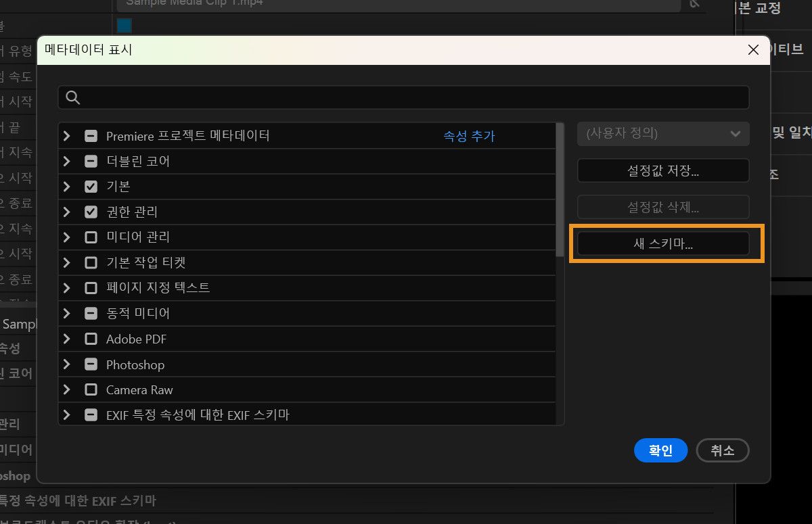The width and height of the screenshot is (812, 524).
Task: Select the Premiere 프로젝트 메타데이터 label
Action: pyautogui.click(x=188, y=136)
